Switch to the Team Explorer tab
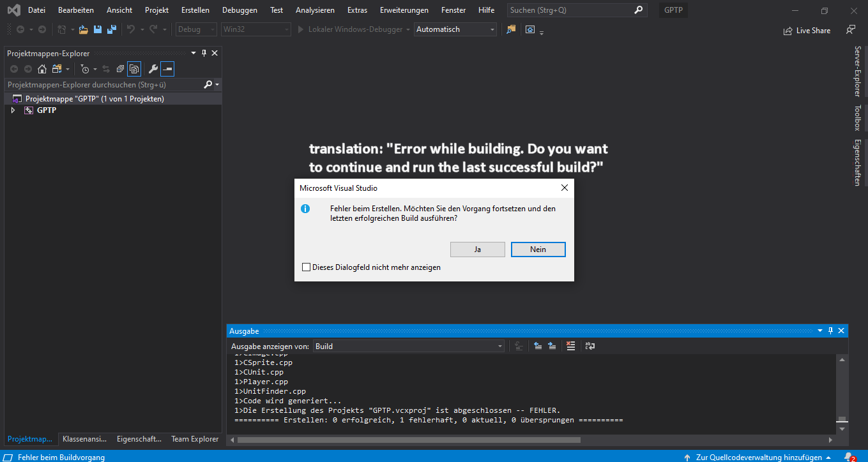 coord(195,439)
